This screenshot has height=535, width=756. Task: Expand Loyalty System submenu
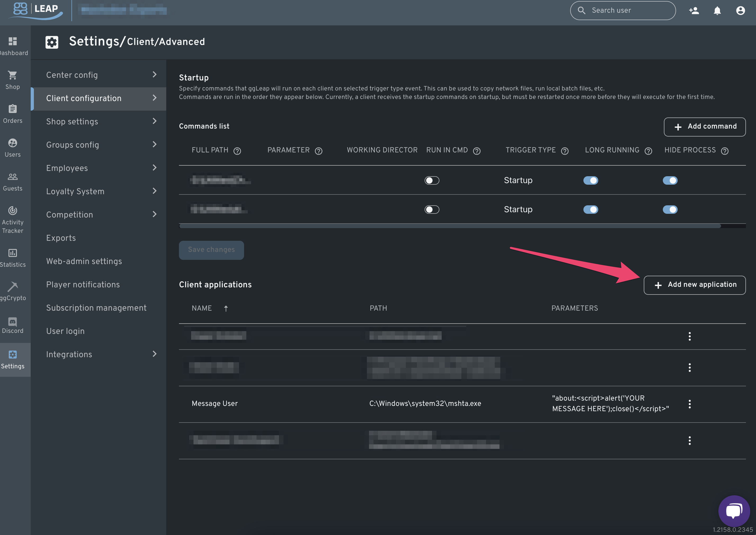coord(154,191)
